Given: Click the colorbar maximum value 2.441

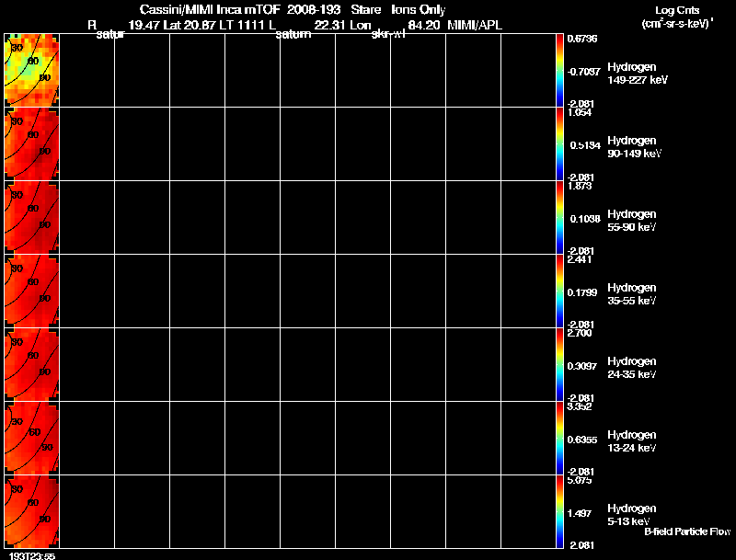Looking at the screenshot, I should point(580,259).
